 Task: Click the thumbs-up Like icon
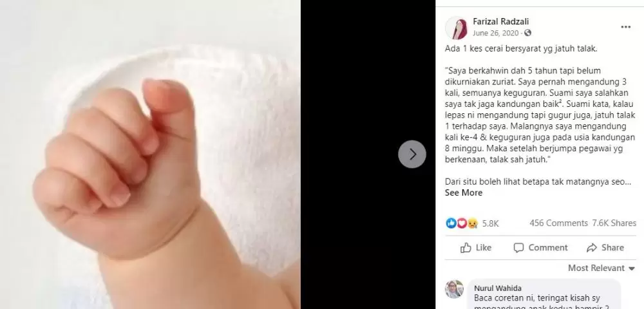(466, 247)
